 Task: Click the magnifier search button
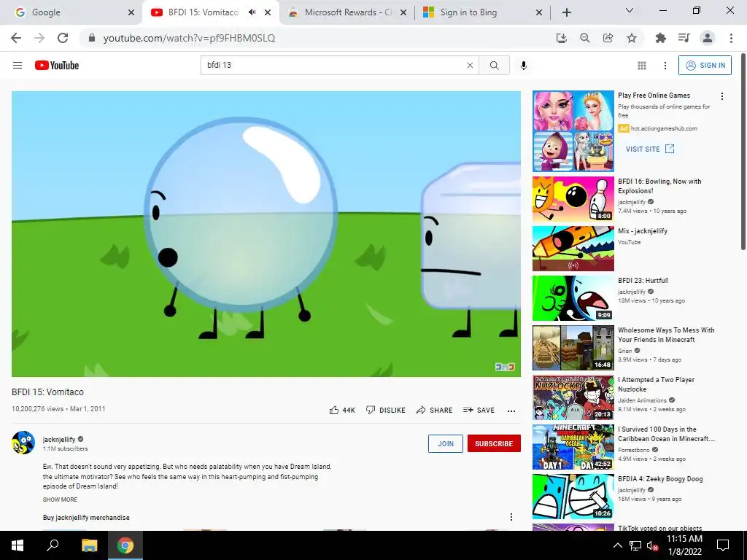coord(494,65)
